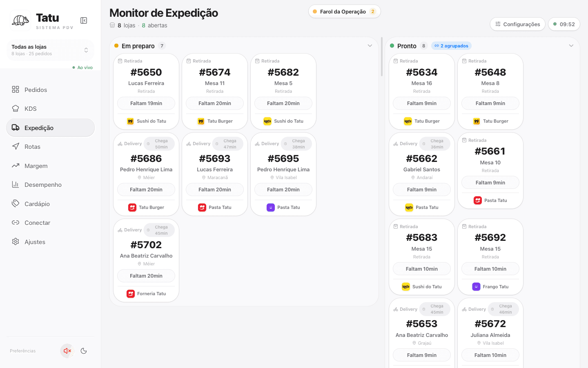588x368 pixels.
Task: Click the Ao vivo live indicator
Action: [82, 67]
